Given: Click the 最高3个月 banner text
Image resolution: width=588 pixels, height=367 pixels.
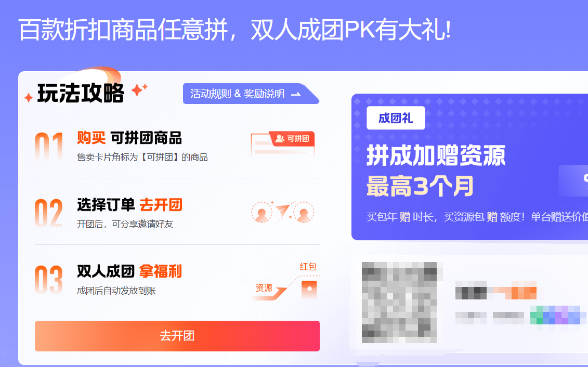Looking at the screenshot, I should [420, 186].
